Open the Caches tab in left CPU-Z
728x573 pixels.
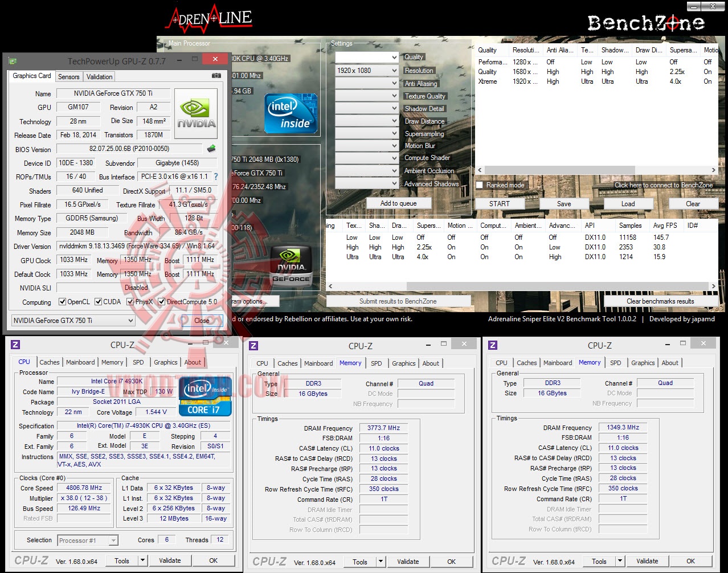click(x=50, y=362)
